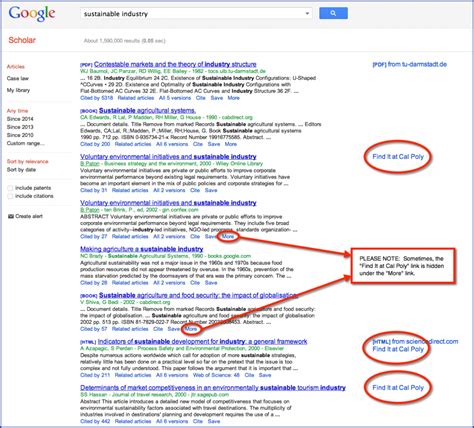This screenshot has height=428, width=474.
Task: Open 'All 5 versions' link
Action: tap(175, 98)
